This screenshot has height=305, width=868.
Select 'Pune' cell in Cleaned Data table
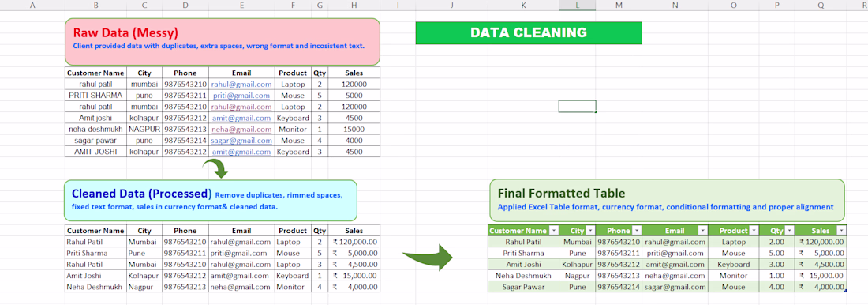[144, 253]
